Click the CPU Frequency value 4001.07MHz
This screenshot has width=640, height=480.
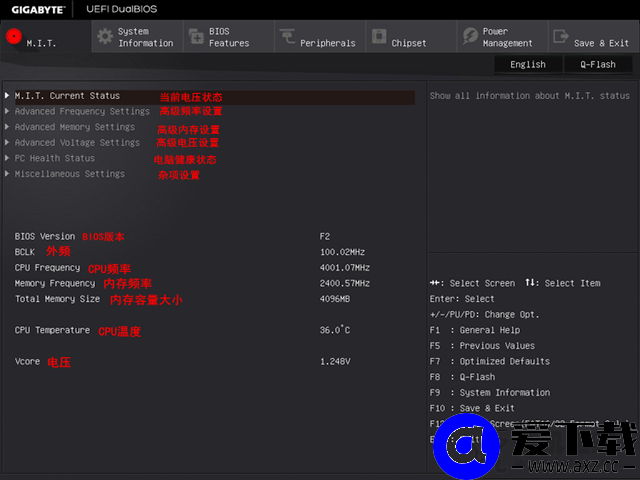click(x=345, y=268)
